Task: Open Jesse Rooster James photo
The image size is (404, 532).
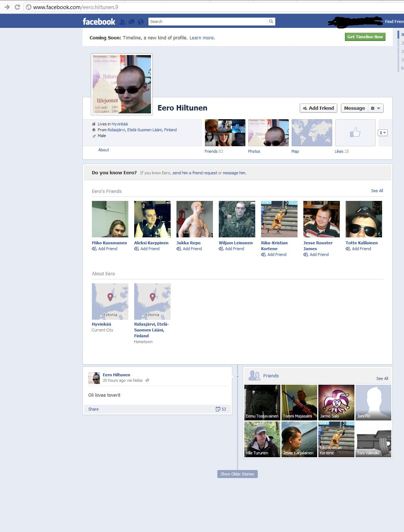Action: (322, 219)
